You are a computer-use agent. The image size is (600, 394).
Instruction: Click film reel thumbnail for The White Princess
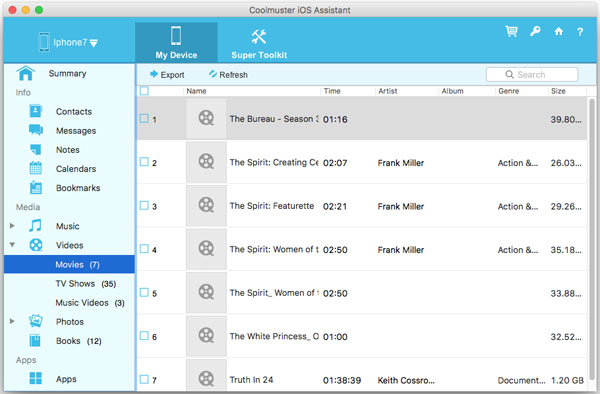click(x=206, y=336)
